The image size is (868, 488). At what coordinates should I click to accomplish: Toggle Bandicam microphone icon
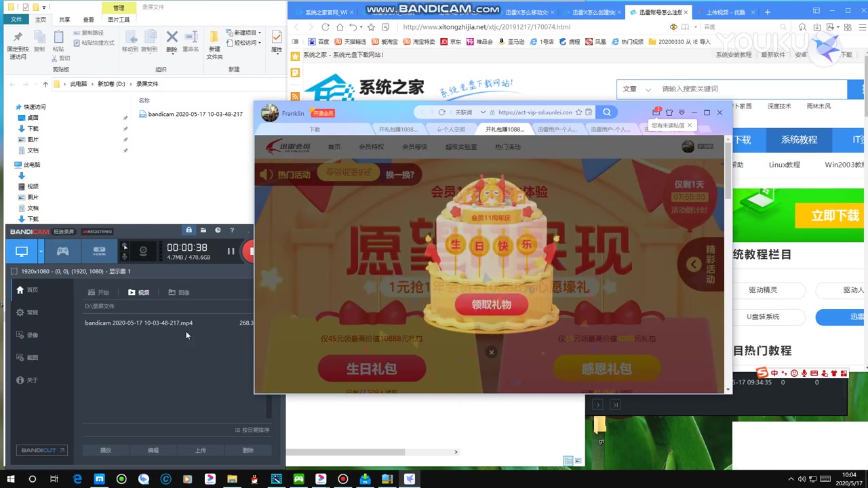pos(124,256)
